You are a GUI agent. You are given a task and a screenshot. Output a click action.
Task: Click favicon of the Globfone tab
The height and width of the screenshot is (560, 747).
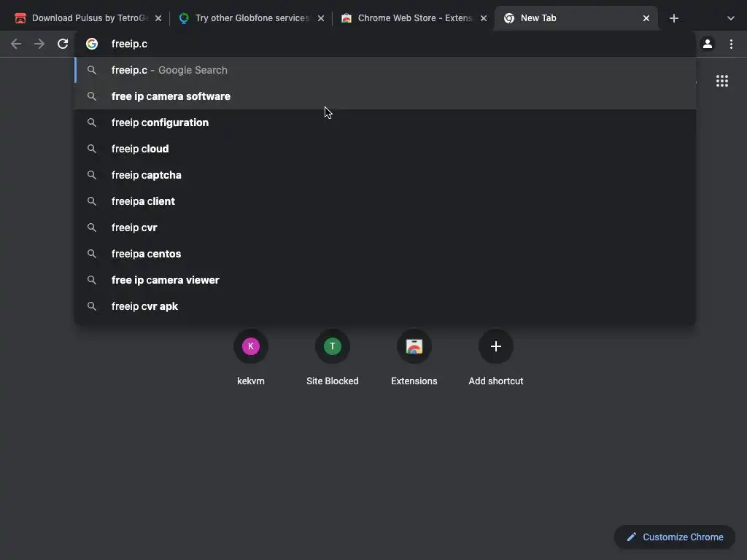[184, 18]
